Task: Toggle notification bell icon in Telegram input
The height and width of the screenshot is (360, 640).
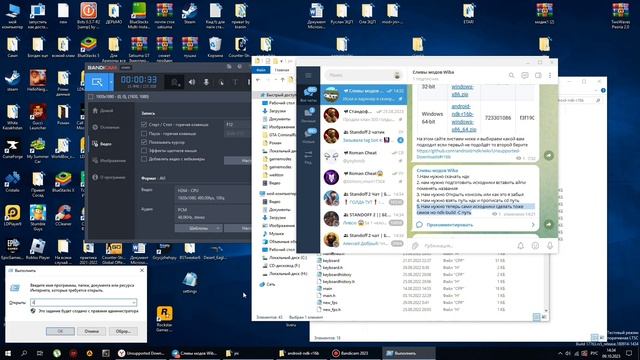Action: click(x=520, y=246)
